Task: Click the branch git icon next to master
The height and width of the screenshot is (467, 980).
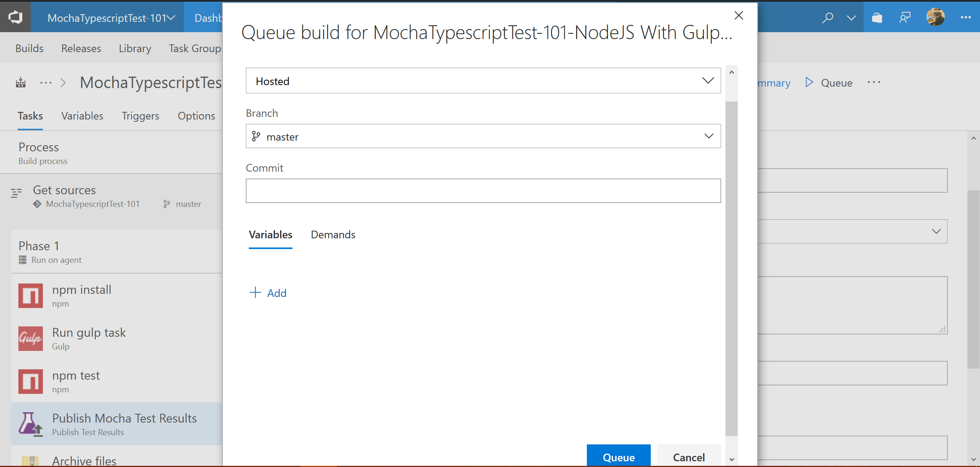Action: click(x=256, y=136)
